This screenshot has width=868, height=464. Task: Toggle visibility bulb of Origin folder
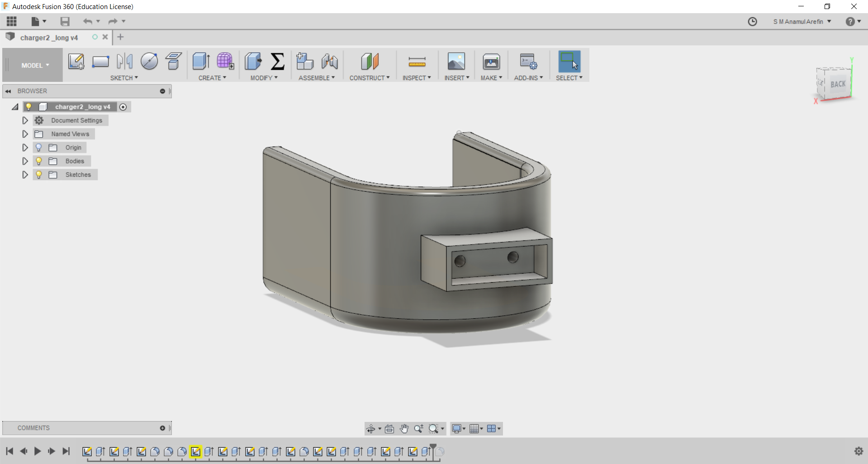39,147
